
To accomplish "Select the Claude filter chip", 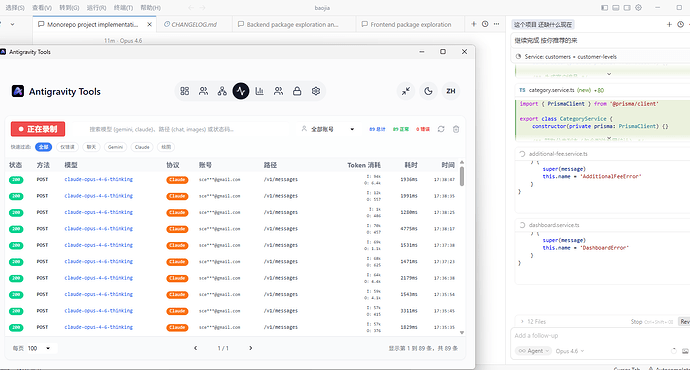I will (142, 147).
